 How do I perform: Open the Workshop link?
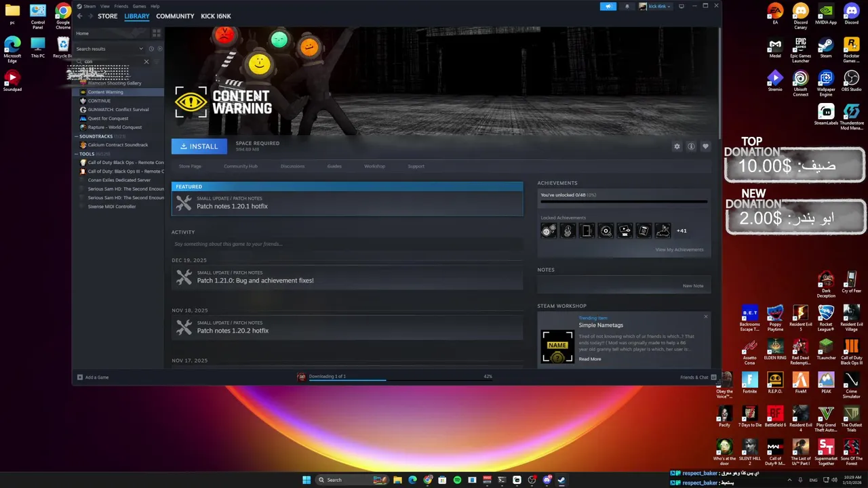[x=374, y=166]
